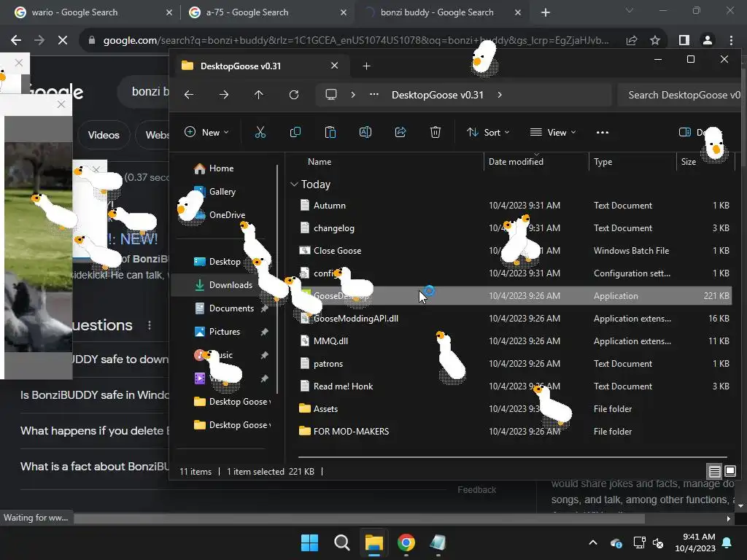Screen dimensions: 747x560
Task: Click the This PC monitor icon in address bar
Action: point(331,94)
